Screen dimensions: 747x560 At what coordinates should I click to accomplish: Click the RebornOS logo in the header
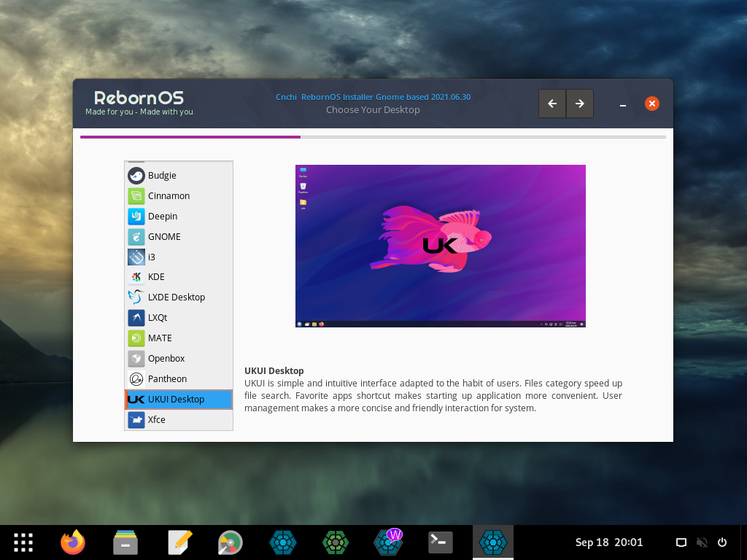click(x=139, y=98)
